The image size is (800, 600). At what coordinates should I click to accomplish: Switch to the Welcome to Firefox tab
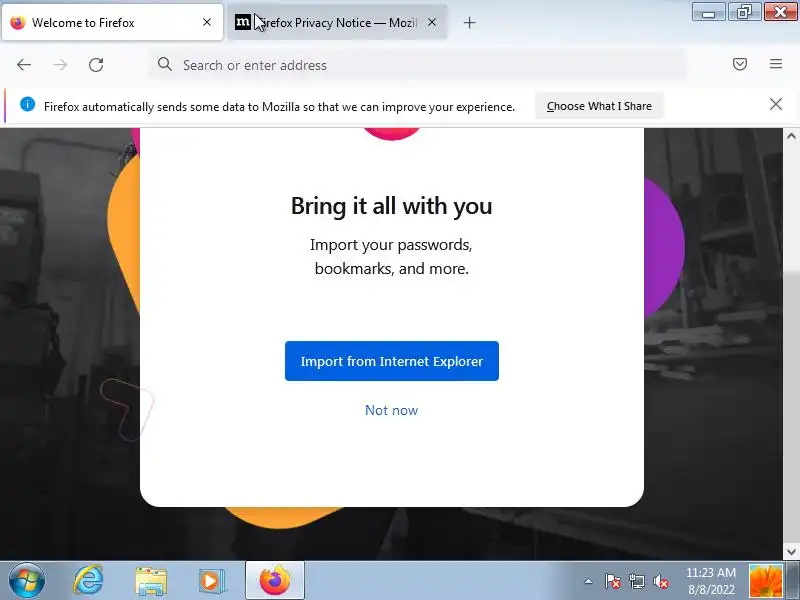(x=112, y=22)
